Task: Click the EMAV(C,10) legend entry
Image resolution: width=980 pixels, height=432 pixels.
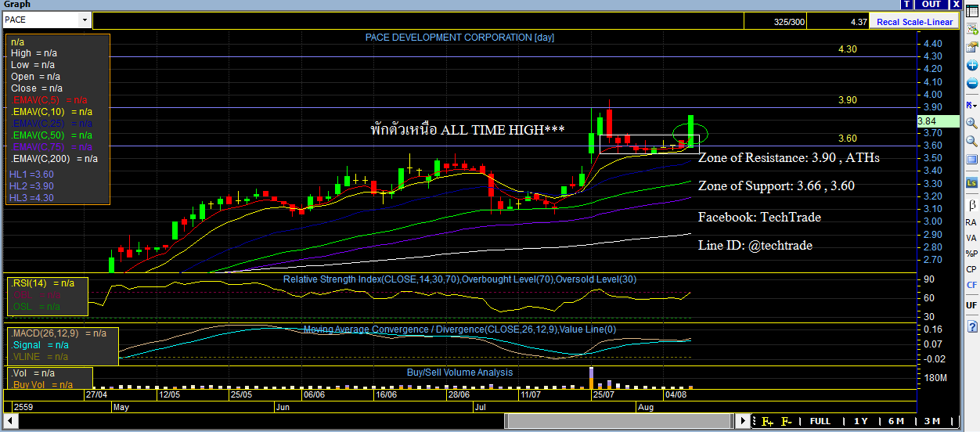Action: pyautogui.click(x=52, y=112)
